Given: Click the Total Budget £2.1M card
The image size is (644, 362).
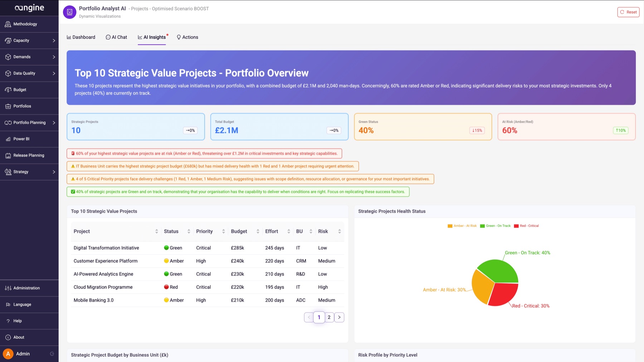Looking at the screenshot, I should click(x=279, y=127).
